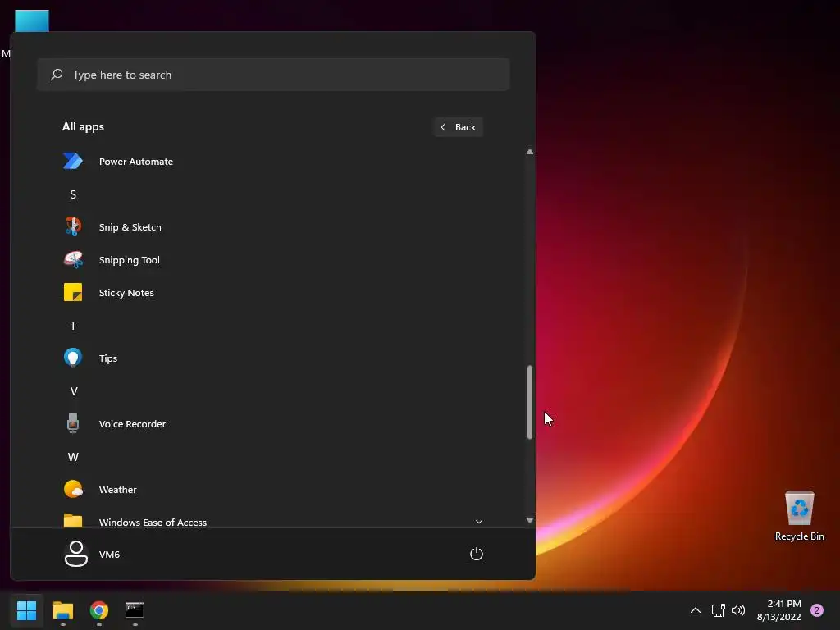Click the "Tips" label

point(108,358)
